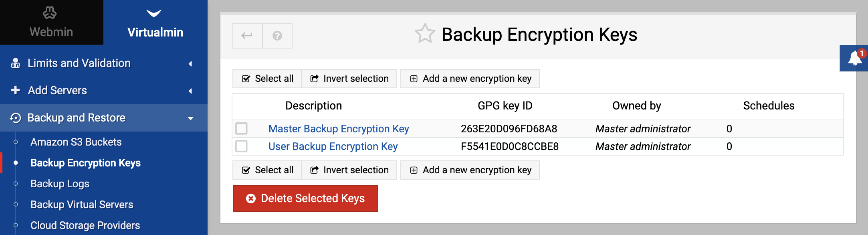This screenshot has width=868, height=235.
Task: Open the help question mark icon
Action: coord(277,36)
